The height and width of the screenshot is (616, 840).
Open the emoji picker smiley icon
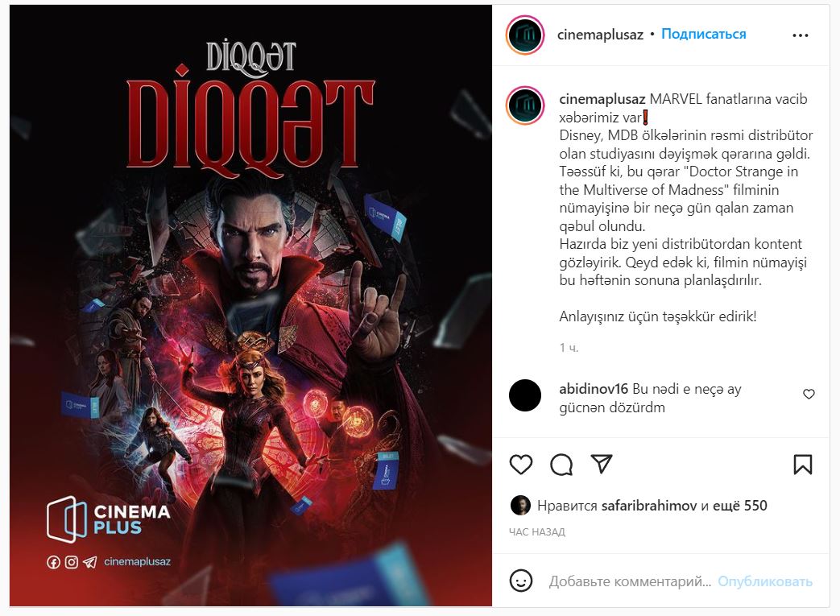(x=521, y=581)
